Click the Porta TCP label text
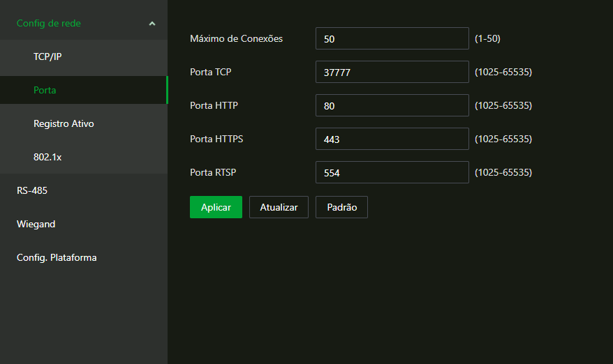The image size is (613, 364). [211, 72]
